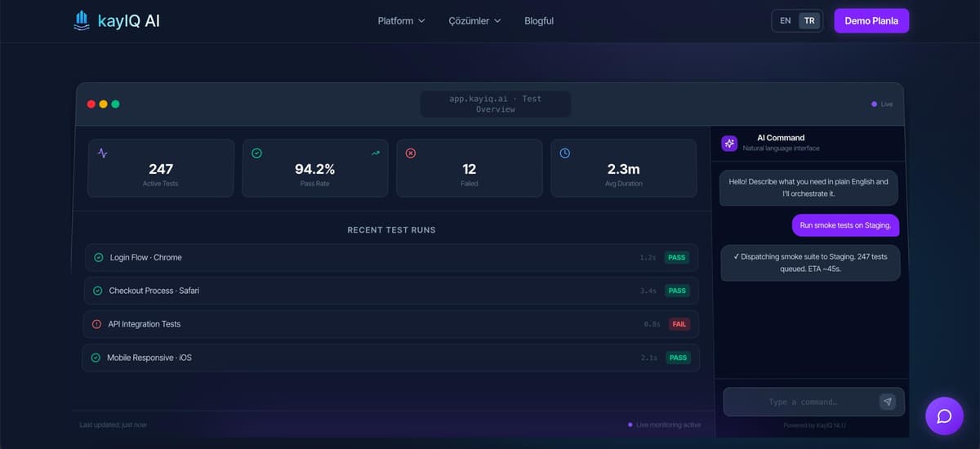Click the Avg Duration clock icon
This screenshot has width=980, height=449.
click(x=565, y=153)
